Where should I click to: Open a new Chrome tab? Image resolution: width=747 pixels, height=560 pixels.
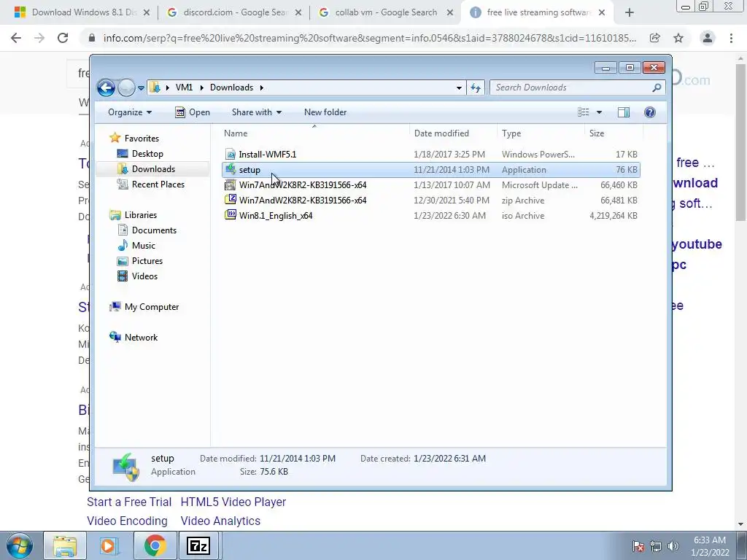pos(630,13)
